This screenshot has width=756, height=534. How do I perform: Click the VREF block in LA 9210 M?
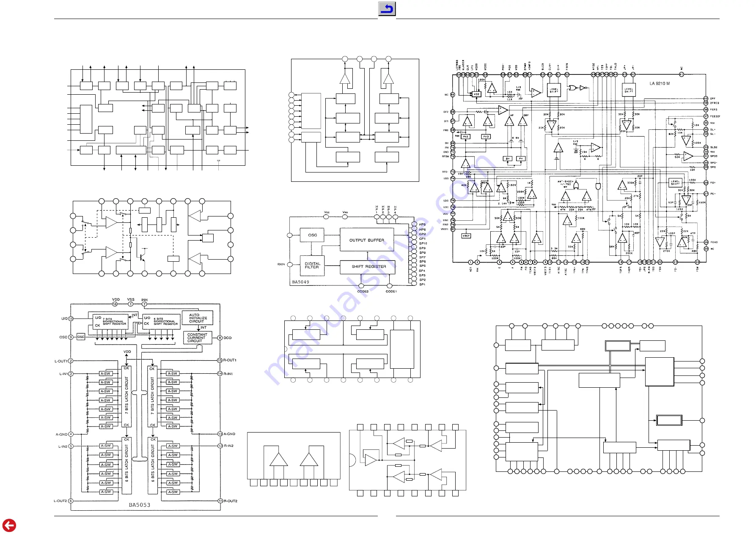pyautogui.click(x=466, y=236)
